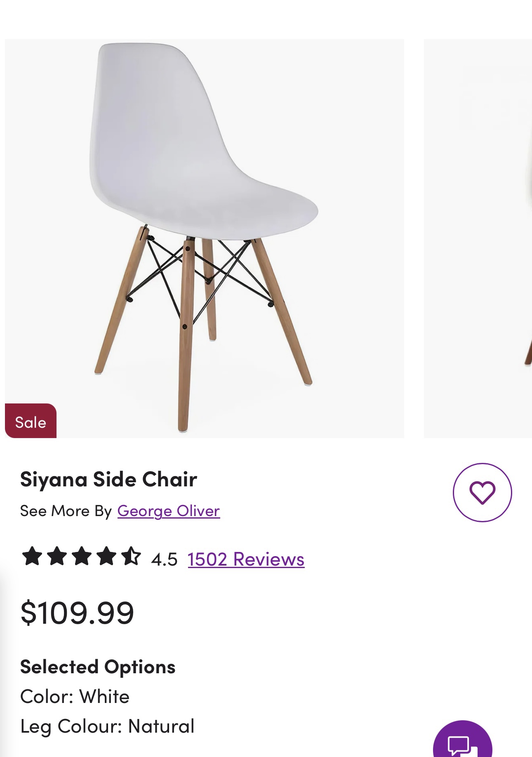This screenshot has width=532, height=757.
Task: Click the Siyana Side Chair title
Action: pos(108,479)
